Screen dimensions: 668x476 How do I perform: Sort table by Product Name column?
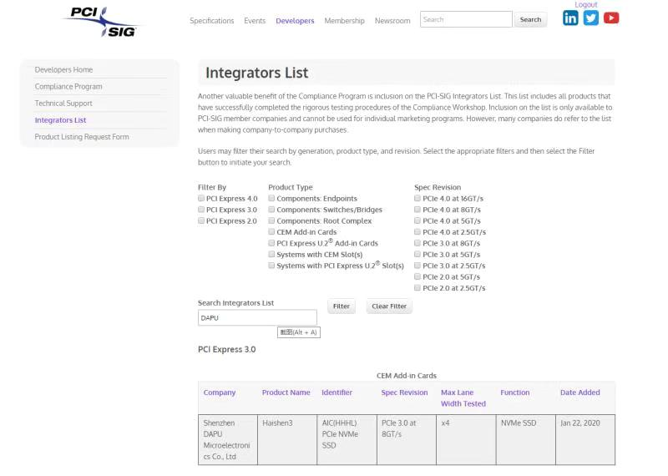[x=286, y=392]
